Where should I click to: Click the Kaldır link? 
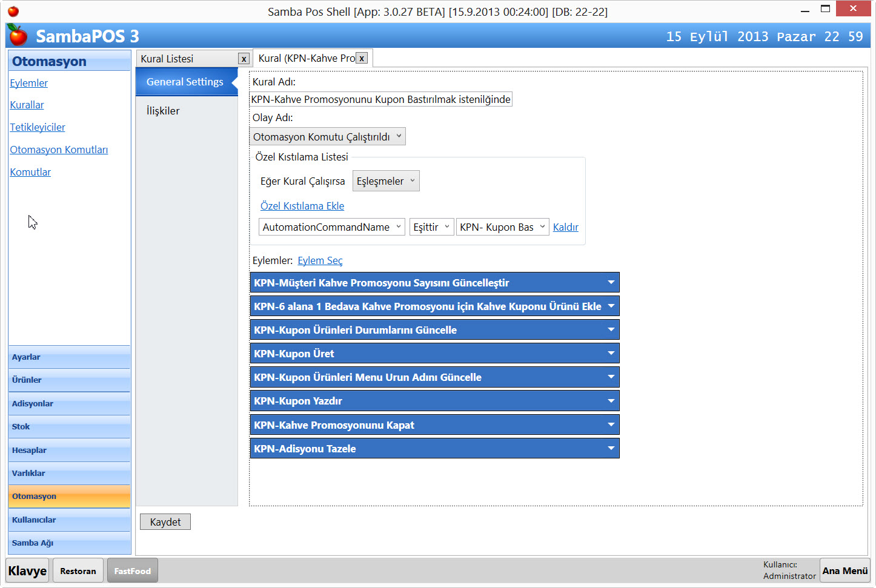(565, 227)
